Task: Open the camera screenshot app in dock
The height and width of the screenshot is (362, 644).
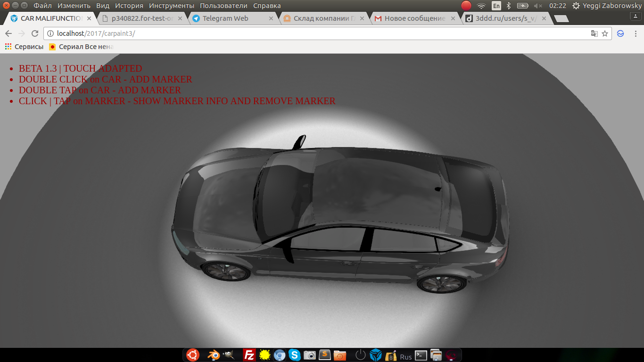Action: (310, 355)
